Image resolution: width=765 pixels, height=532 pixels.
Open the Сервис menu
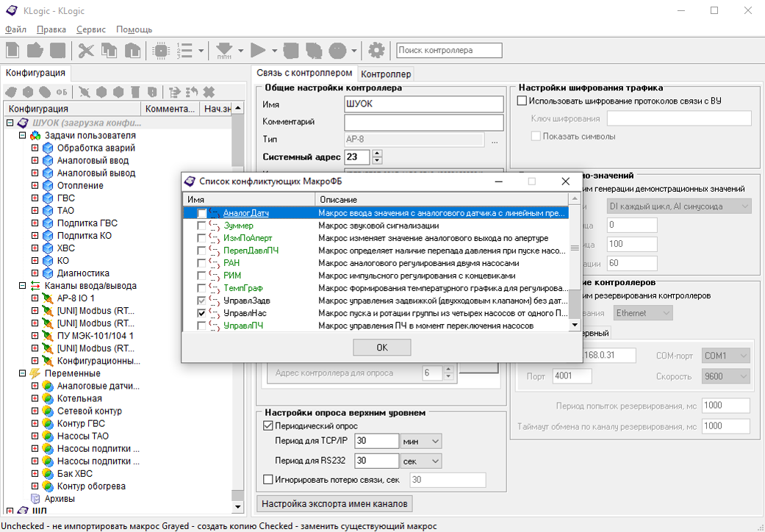click(91, 29)
